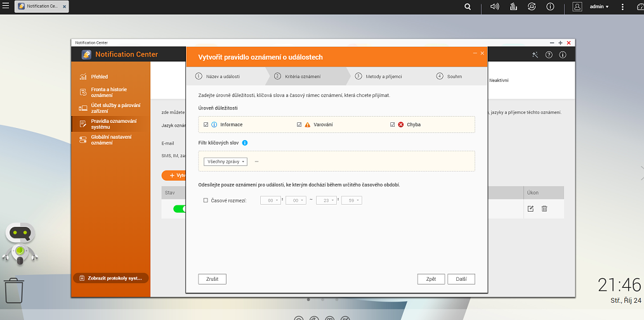
Task: Open Globální nastavení oznámení
Action: tap(110, 140)
